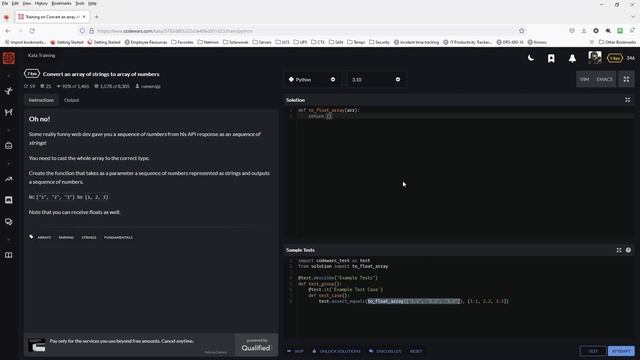This screenshot has height=360, width=640.
Task: Open the Docs book icon in sidebar
Action: pyautogui.click(x=9, y=255)
